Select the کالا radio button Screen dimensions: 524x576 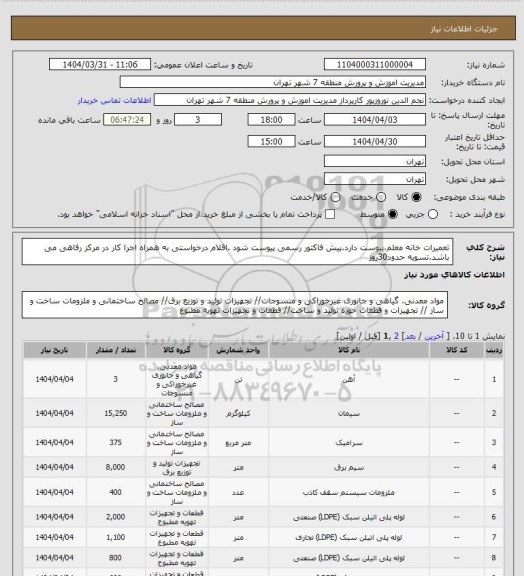pyautogui.click(x=416, y=197)
